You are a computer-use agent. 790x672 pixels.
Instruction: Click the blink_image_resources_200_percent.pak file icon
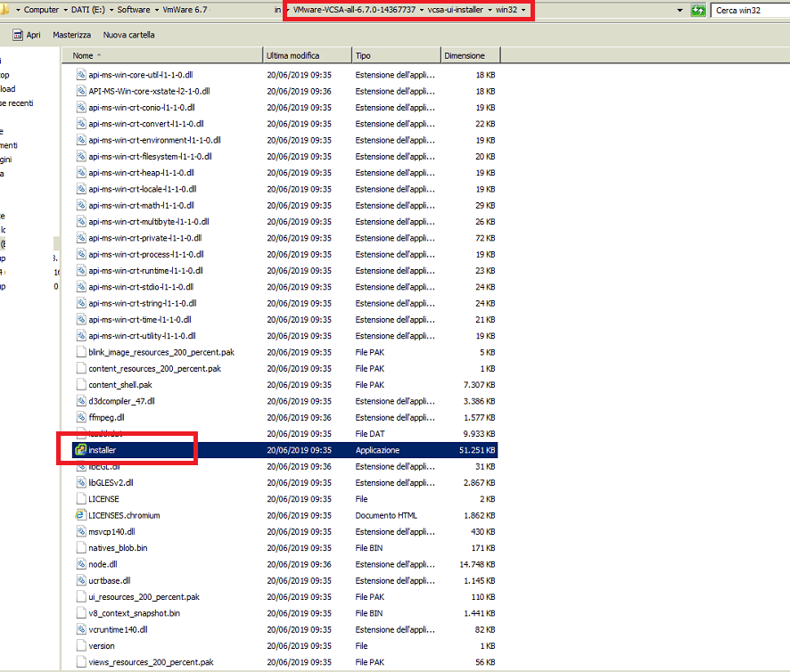point(80,352)
